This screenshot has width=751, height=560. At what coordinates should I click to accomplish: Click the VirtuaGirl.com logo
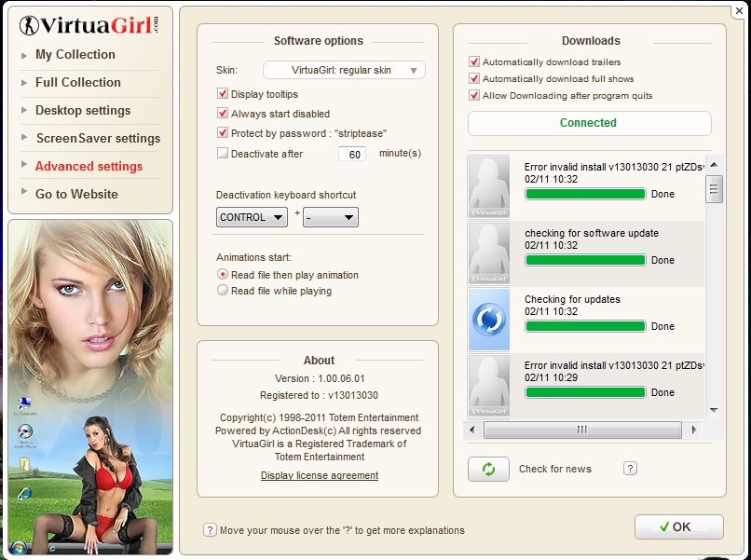click(89, 25)
